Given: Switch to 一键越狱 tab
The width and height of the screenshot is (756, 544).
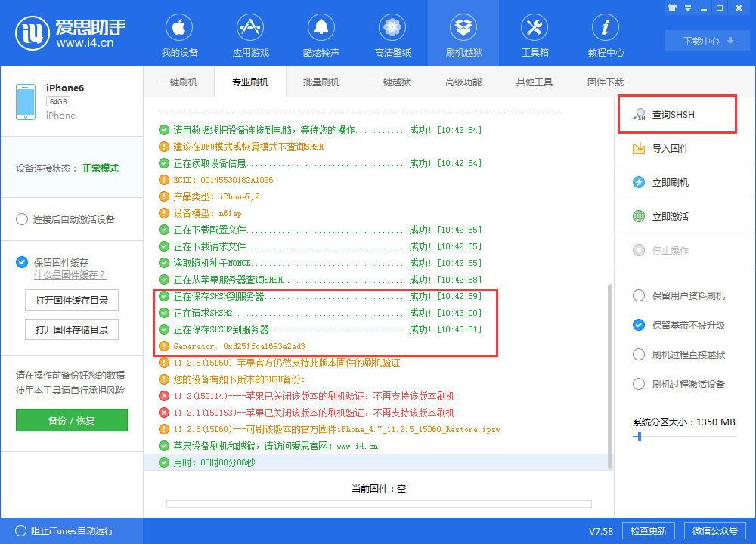Looking at the screenshot, I should click(392, 82).
